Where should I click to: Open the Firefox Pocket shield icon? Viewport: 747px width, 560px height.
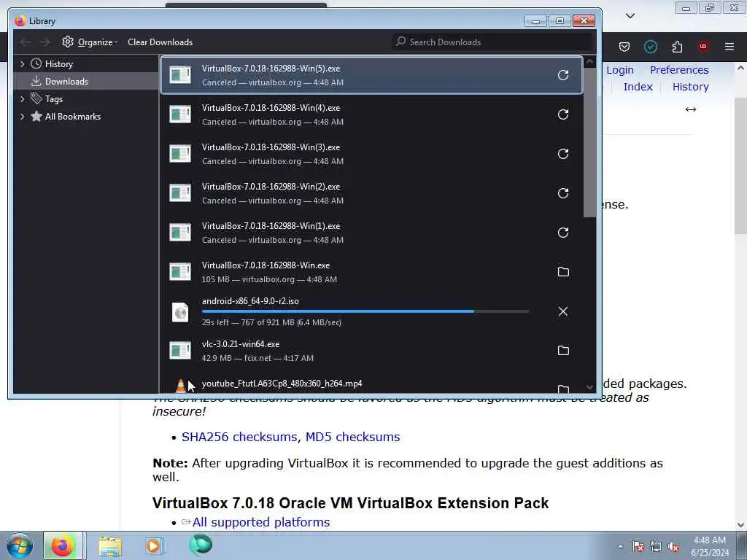624,46
